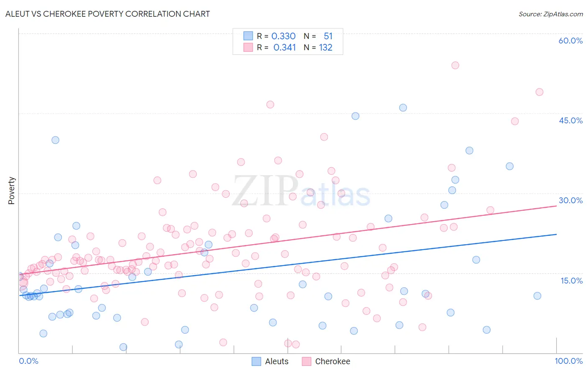Viewport: 588px width, 373px height.
Task: Open the ZipAtlas.com source link
Action: (551, 14)
